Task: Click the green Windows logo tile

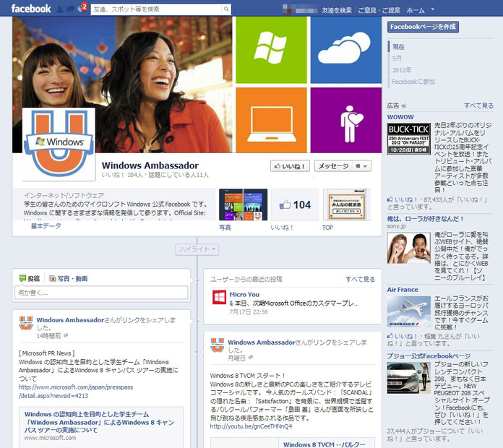Action: pyautogui.click(x=271, y=50)
